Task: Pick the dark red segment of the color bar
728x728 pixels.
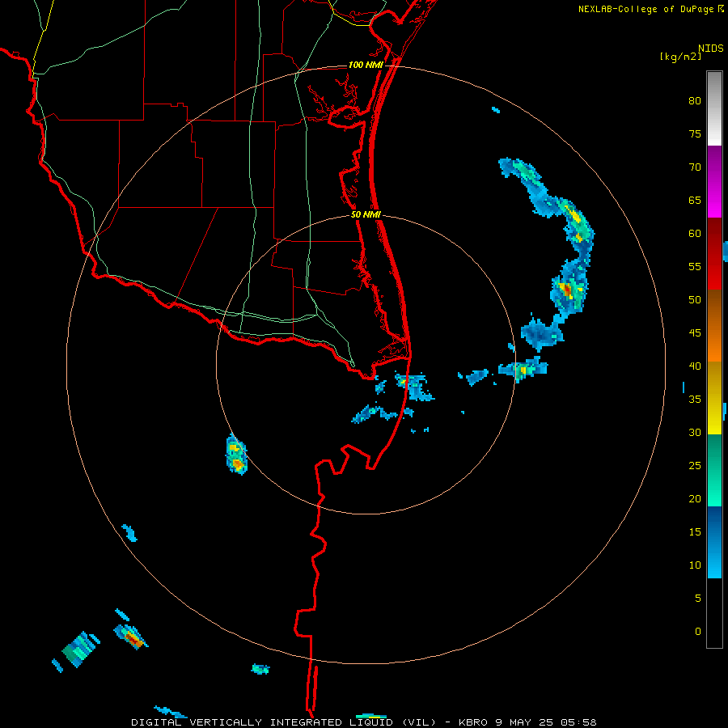Action: (714, 253)
